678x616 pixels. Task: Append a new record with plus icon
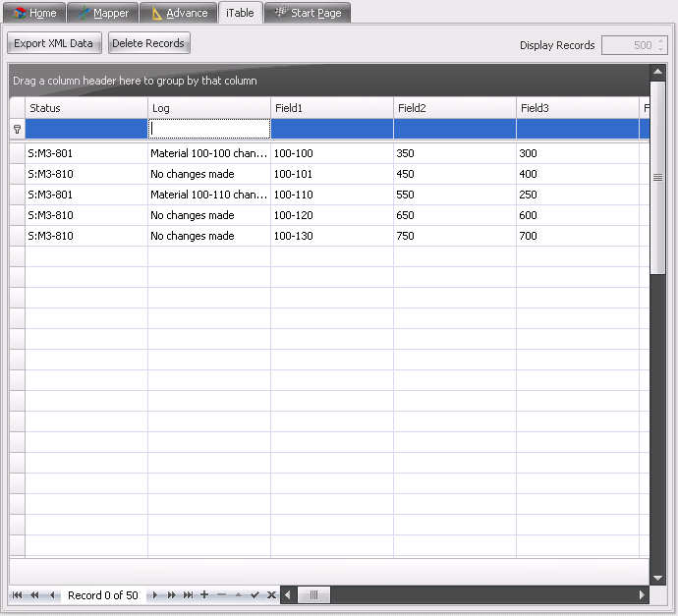(x=204, y=595)
